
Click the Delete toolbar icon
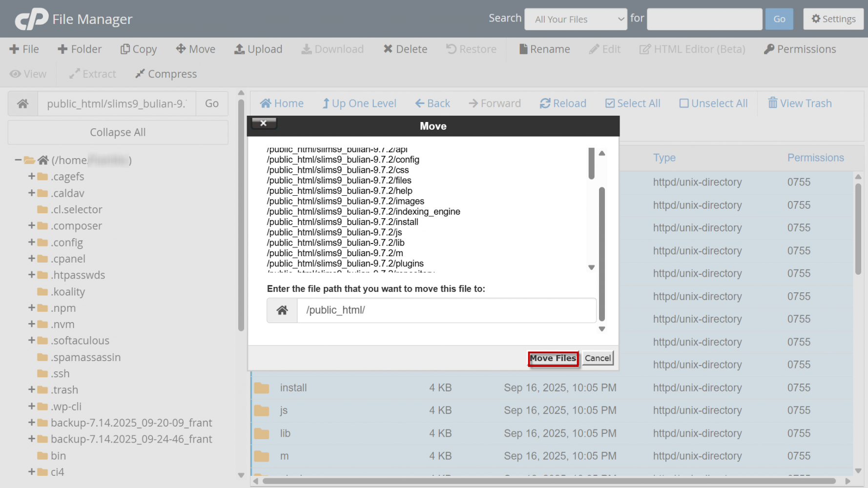pos(388,49)
